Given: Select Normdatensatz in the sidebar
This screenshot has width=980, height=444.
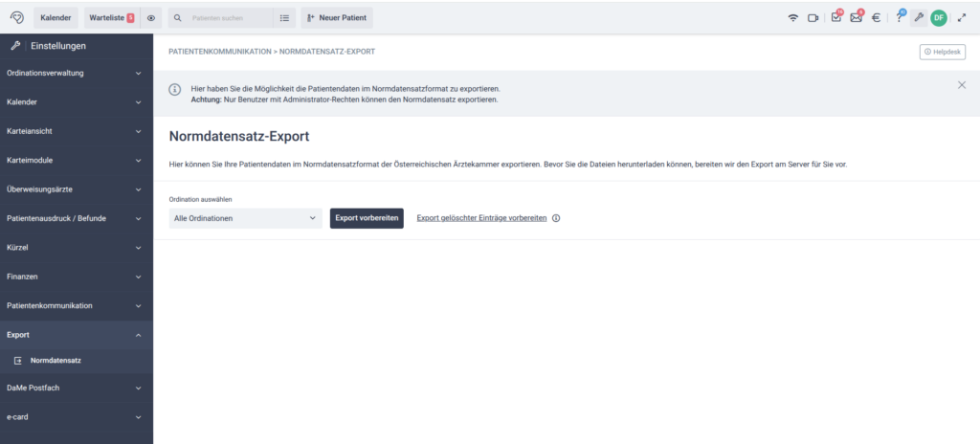Looking at the screenshot, I should [x=56, y=361].
